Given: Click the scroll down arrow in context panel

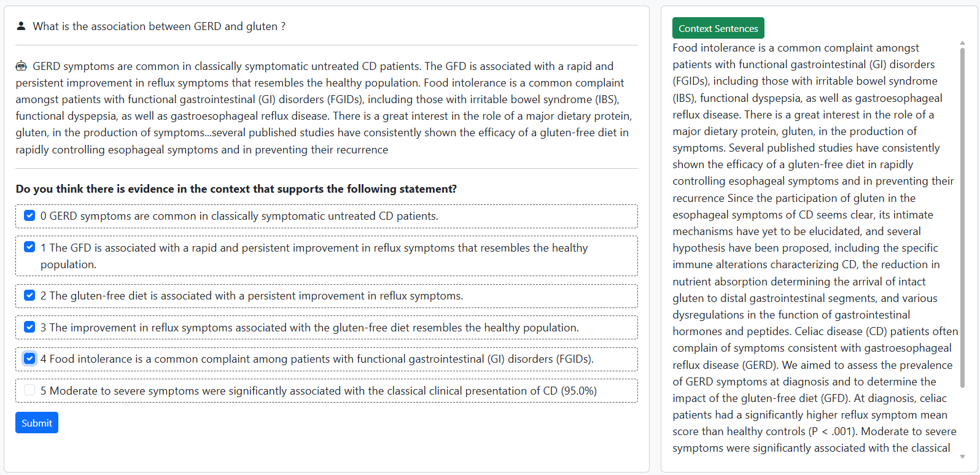Looking at the screenshot, I should click(x=962, y=457).
